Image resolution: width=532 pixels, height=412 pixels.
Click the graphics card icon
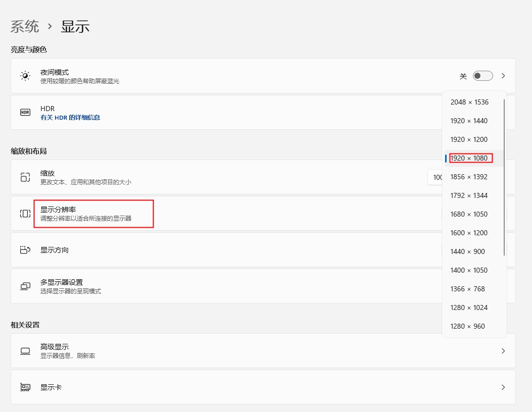click(x=25, y=387)
